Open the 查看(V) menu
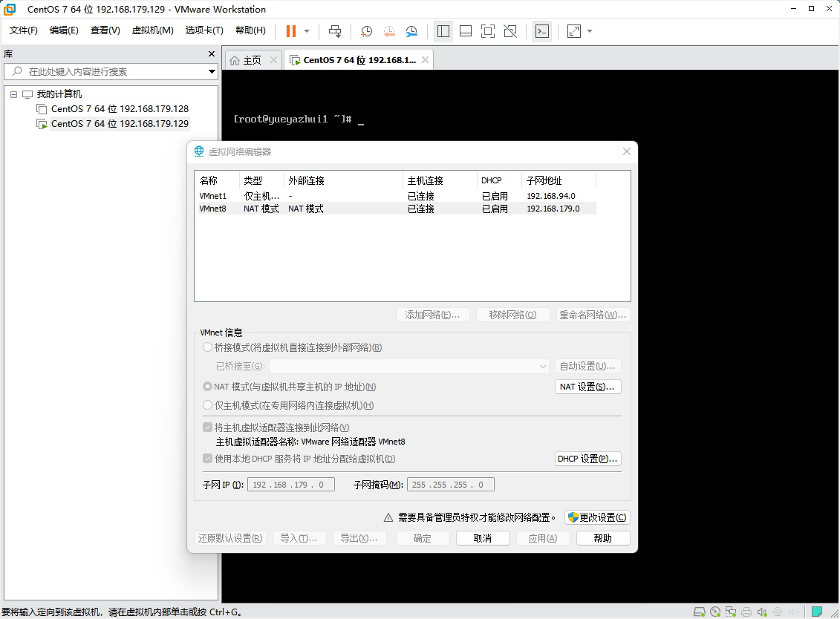 (105, 30)
